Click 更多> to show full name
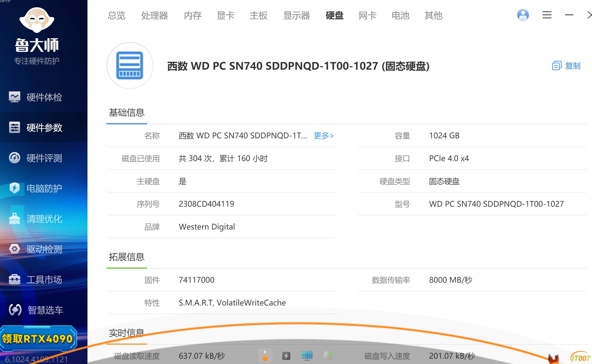This screenshot has width=592, height=364. tap(324, 136)
